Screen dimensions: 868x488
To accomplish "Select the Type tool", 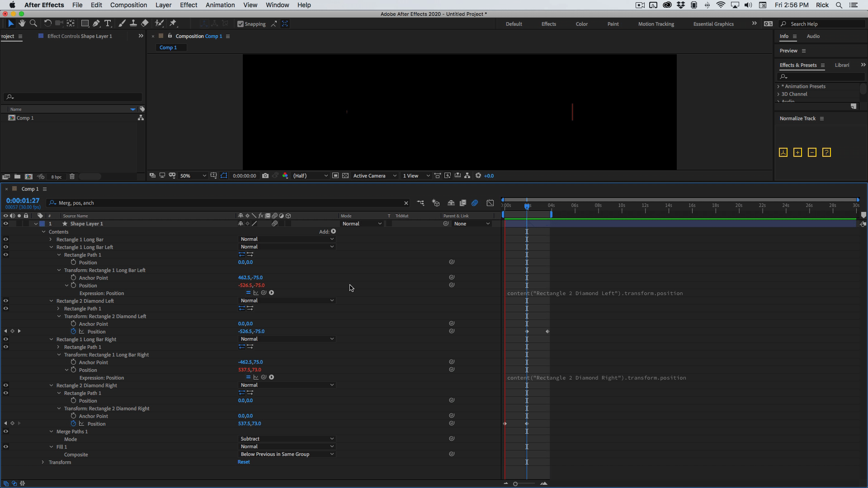I will (x=108, y=23).
